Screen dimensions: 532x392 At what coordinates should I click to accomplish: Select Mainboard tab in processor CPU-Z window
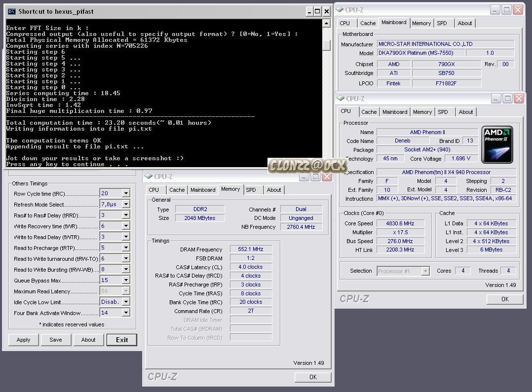coord(395,112)
